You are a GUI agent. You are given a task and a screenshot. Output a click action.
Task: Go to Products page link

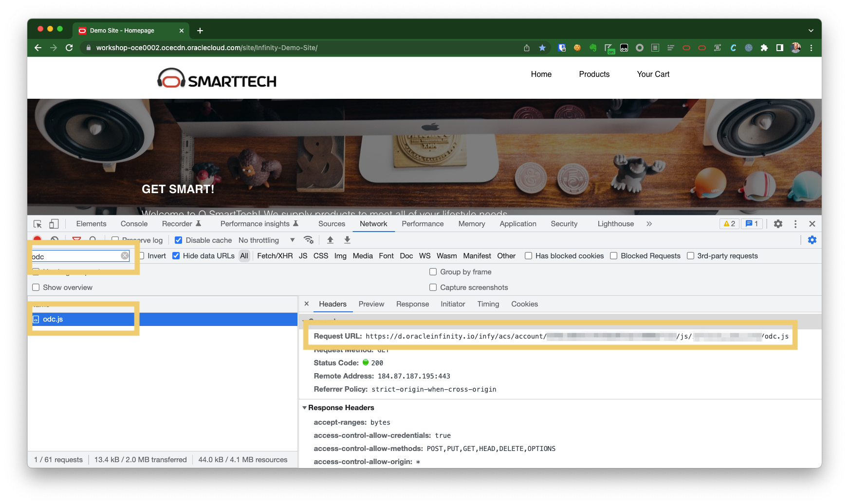click(x=594, y=74)
